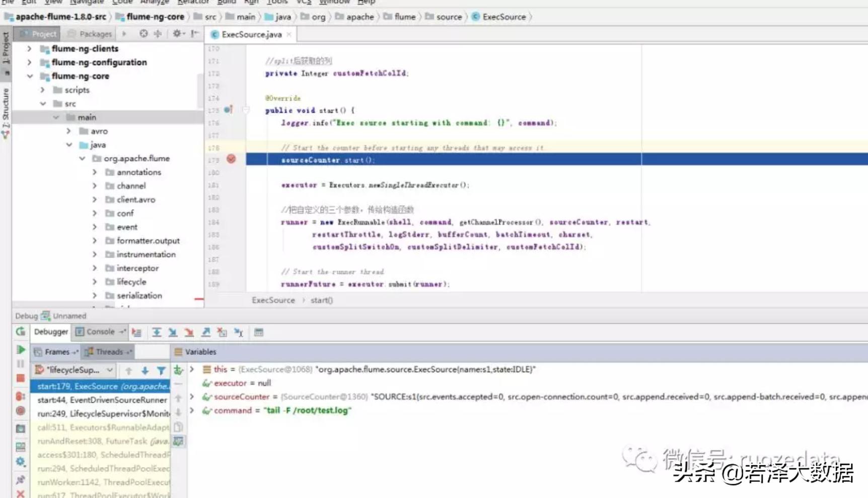The width and height of the screenshot is (868, 498).
Task: Open the Evaluate Expression calculator icon
Action: tap(259, 333)
